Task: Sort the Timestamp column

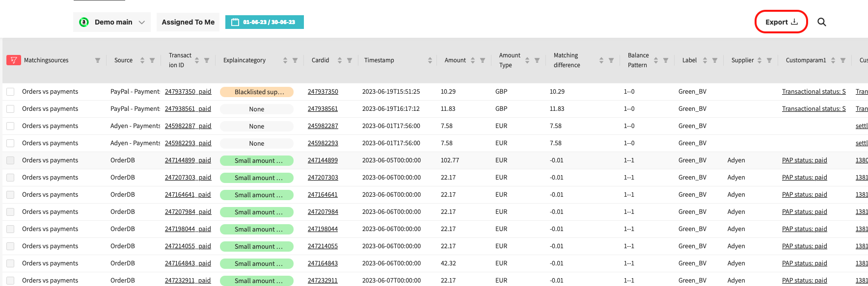Action: [x=430, y=60]
